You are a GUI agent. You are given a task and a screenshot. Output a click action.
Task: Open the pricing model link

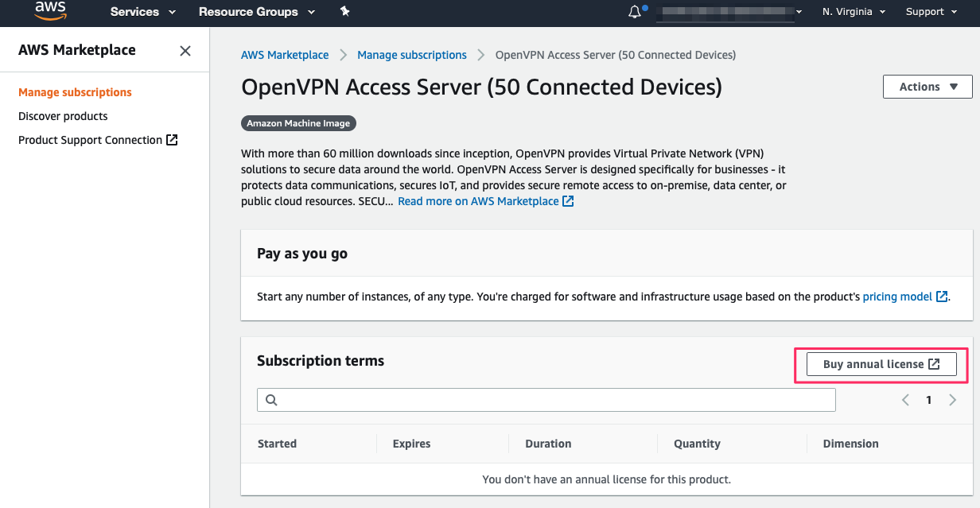point(905,297)
